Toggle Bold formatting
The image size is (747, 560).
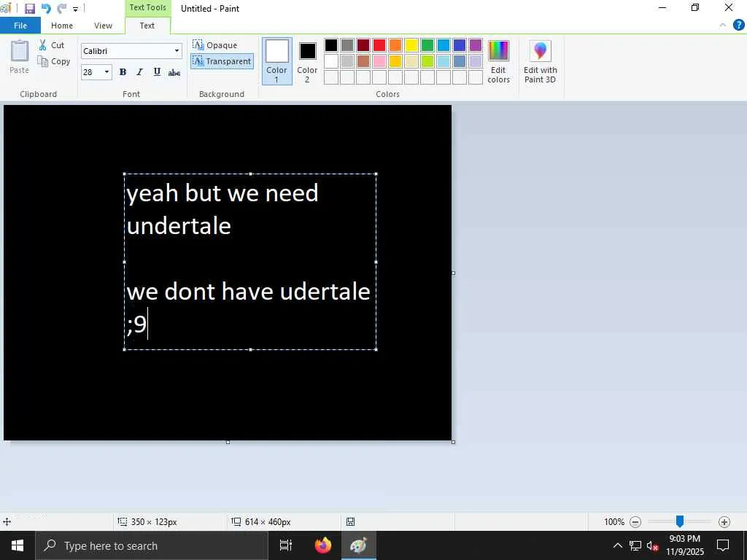tap(123, 72)
